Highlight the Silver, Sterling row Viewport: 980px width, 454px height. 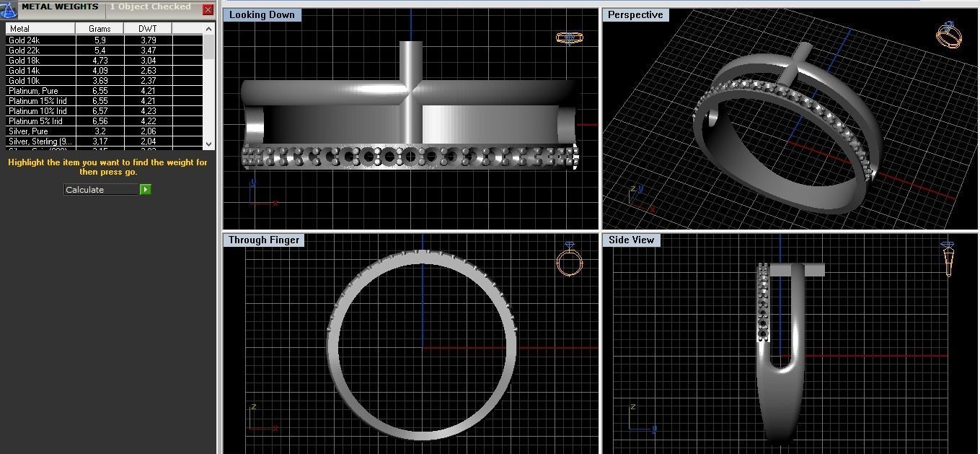tap(105, 141)
